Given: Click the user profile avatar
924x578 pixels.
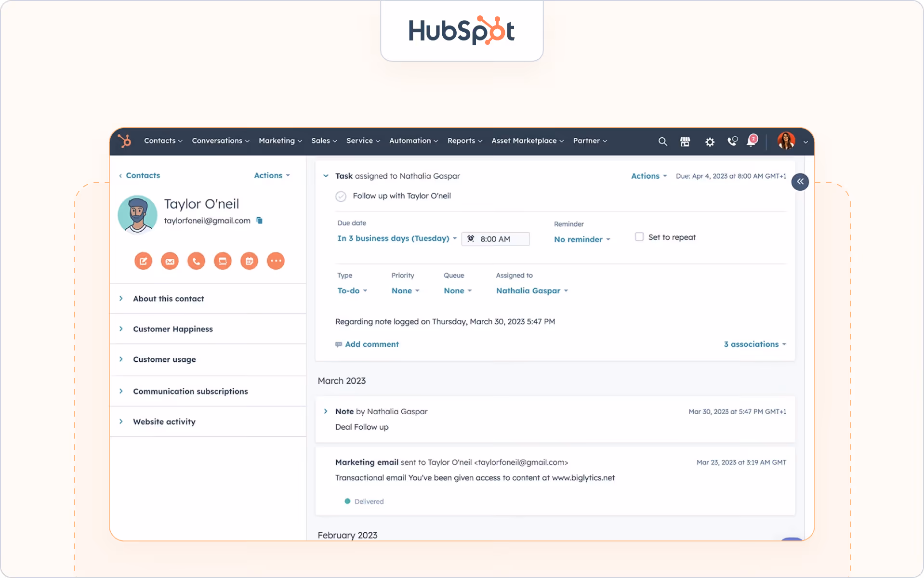Looking at the screenshot, I should click(786, 141).
